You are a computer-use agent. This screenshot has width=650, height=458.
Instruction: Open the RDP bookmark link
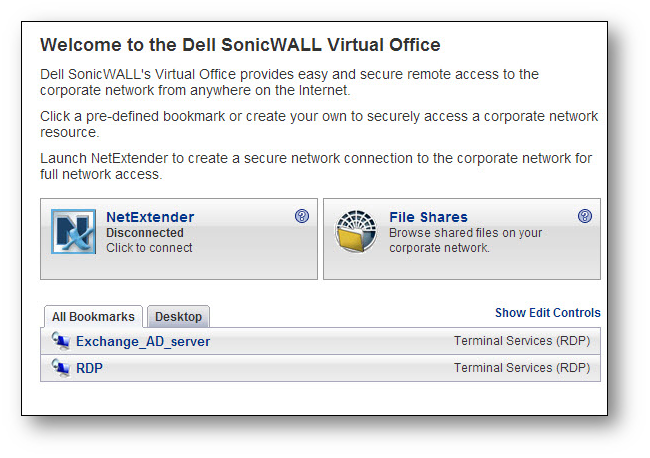tap(89, 368)
